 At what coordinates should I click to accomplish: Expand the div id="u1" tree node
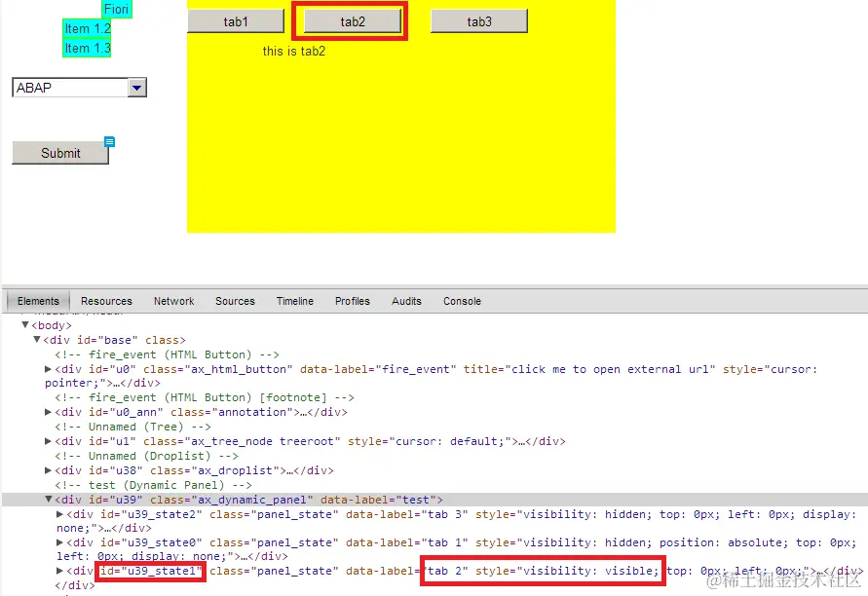pyautogui.click(x=48, y=441)
